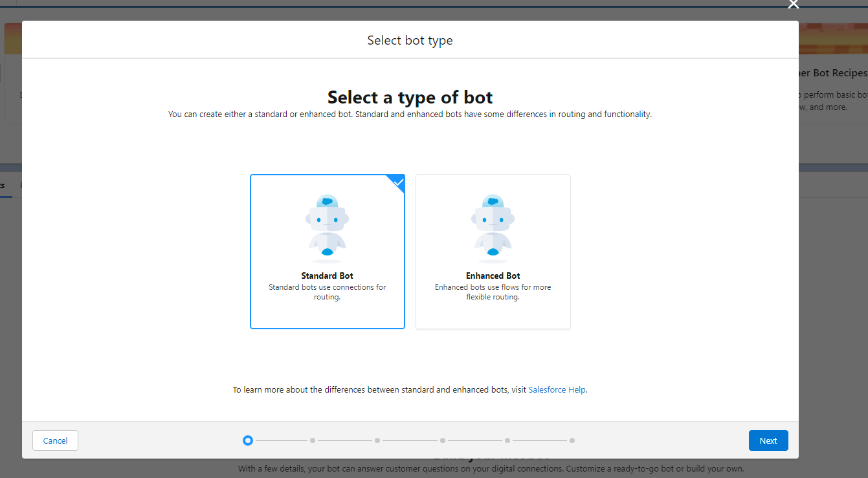Click the Next button
The image size is (868, 478).
768,440
